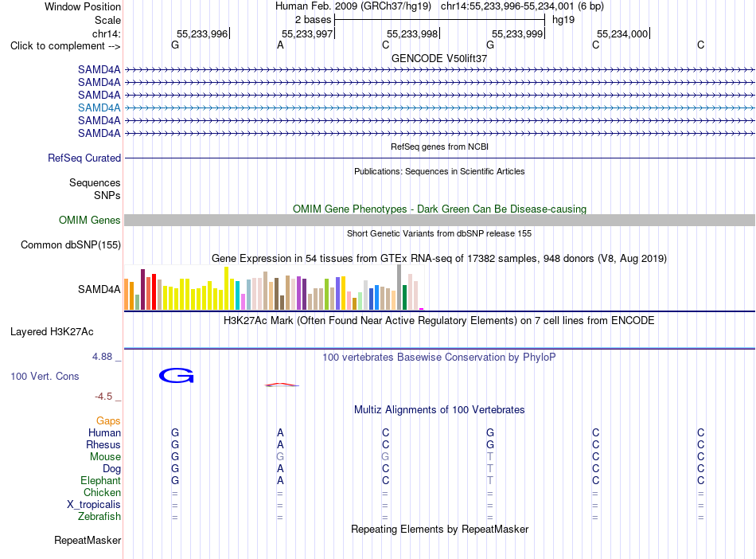Click the Sequences track label

[95, 183]
